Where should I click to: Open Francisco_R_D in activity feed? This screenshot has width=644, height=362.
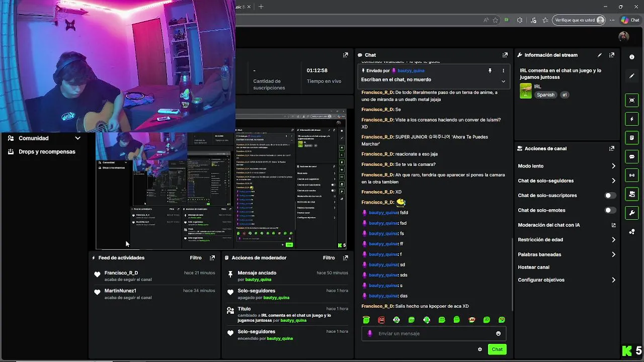[x=121, y=273]
